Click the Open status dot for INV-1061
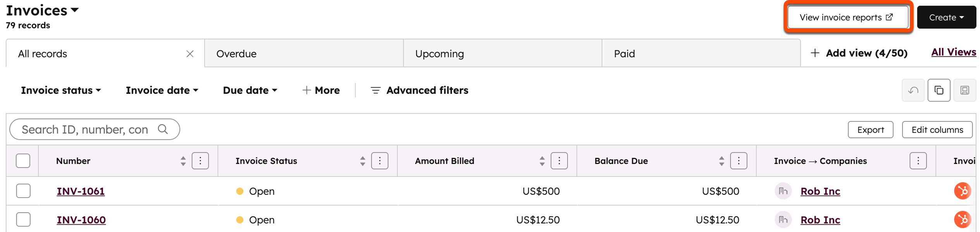980x232 pixels. pos(240,191)
